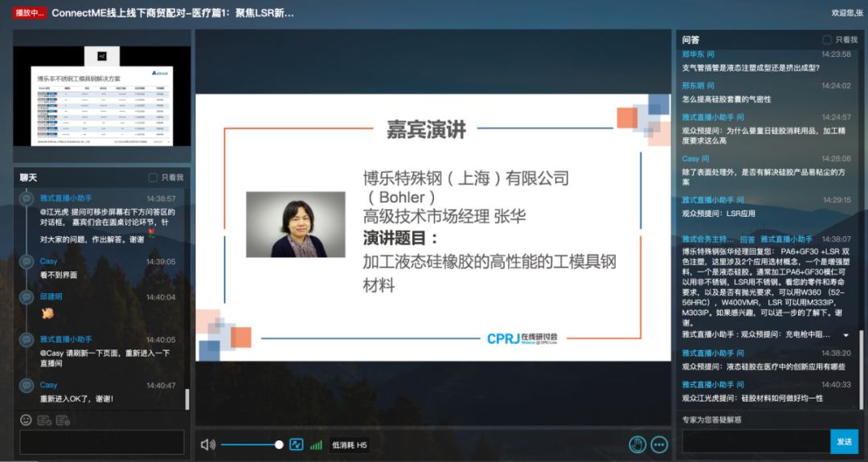
Task: Click answerer name 雅式会务主持…
Action: click(x=708, y=239)
